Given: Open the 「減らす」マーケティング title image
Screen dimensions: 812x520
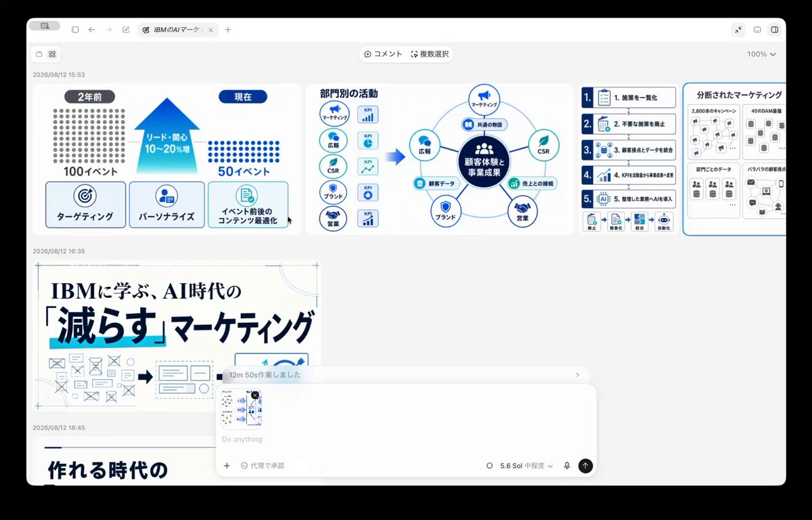Looking at the screenshot, I should pos(177,337).
